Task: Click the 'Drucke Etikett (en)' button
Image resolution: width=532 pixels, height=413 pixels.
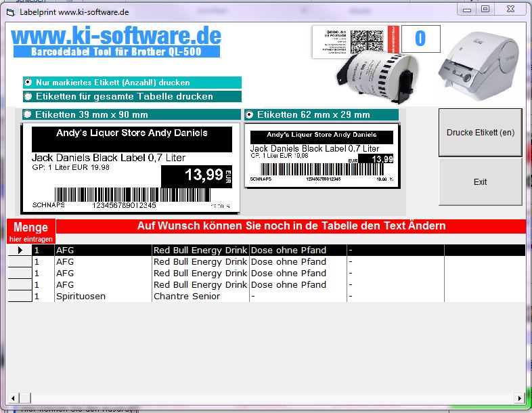Action: click(x=480, y=133)
